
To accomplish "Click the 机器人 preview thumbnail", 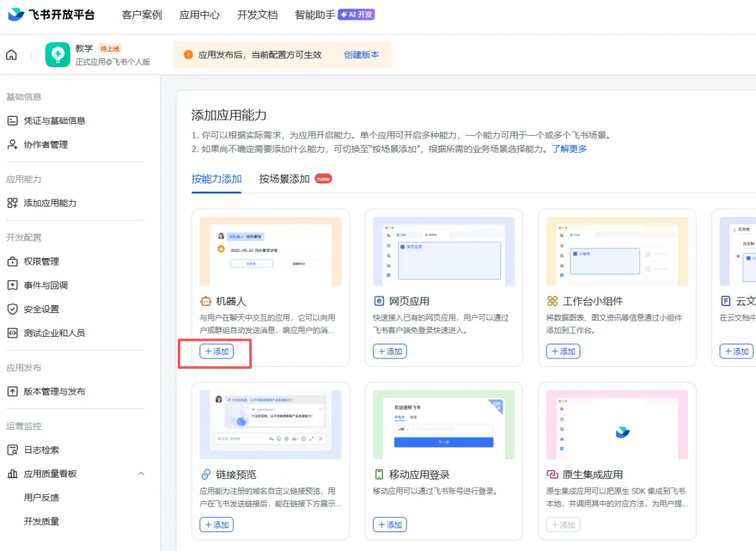I will pos(270,251).
